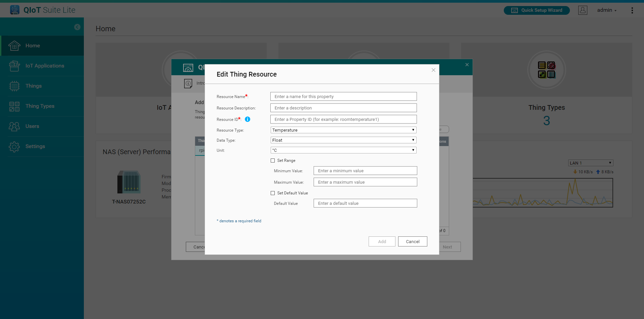Open the three-dot more options menu
Image resolution: width=644 pixels, height=319 pixels.
(x=632, y=10)
